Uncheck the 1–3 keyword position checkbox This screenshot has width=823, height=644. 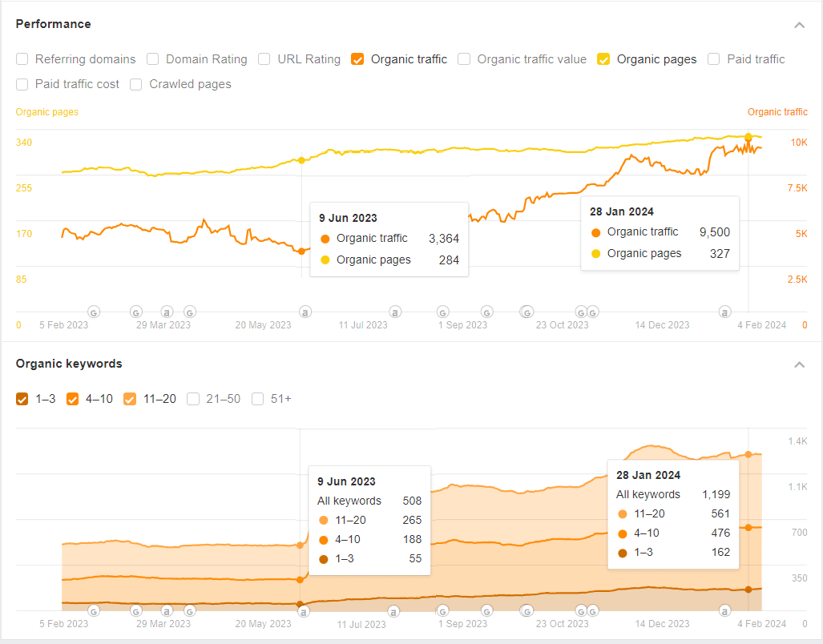[22, 399]
